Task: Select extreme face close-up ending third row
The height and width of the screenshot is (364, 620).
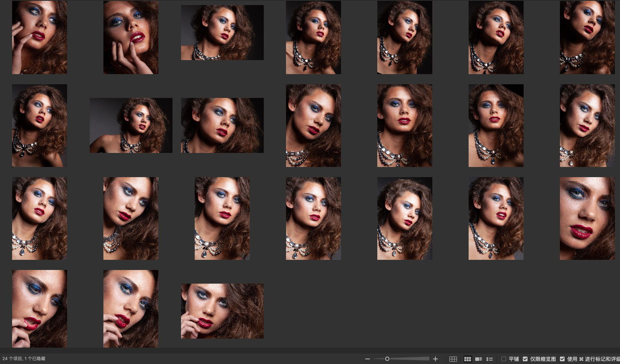Action: [587, 218]
